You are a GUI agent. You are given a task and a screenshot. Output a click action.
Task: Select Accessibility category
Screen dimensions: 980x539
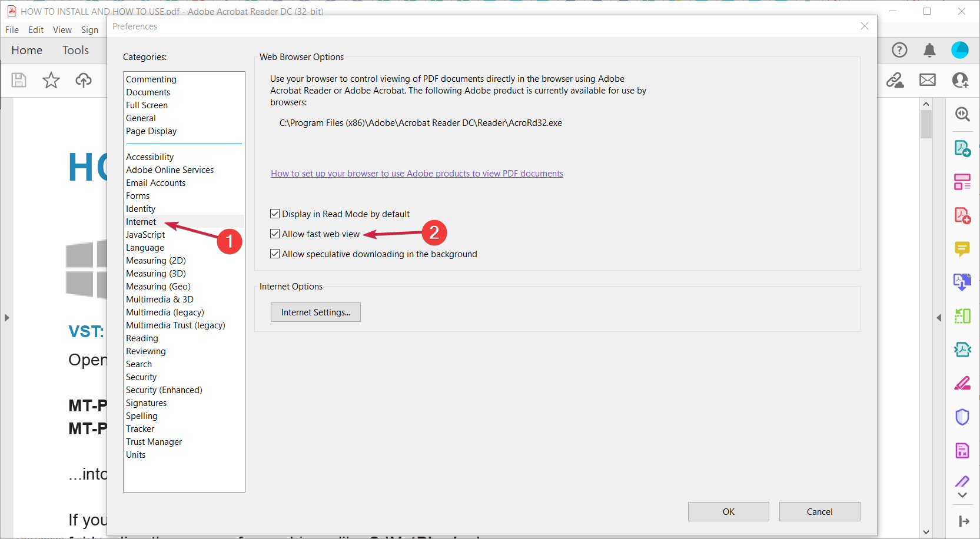tap(150, 157)
